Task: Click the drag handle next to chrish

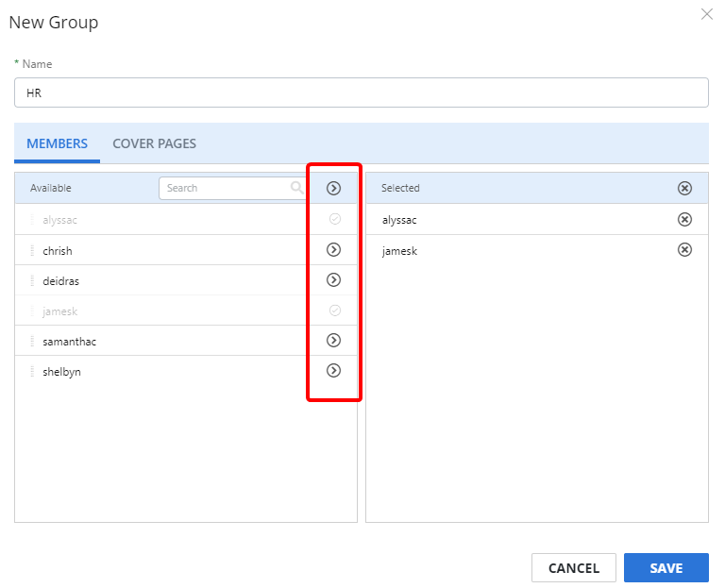Action: (32, 250)
